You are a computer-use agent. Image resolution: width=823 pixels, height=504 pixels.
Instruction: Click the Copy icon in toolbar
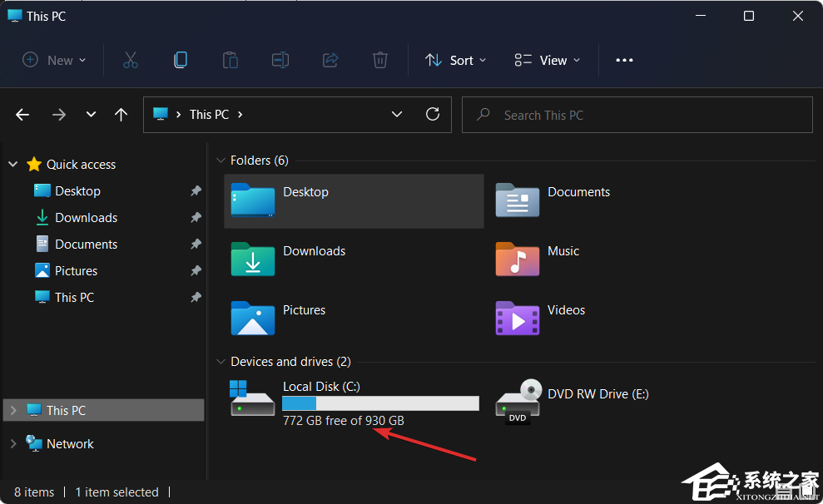coord(181,60)
